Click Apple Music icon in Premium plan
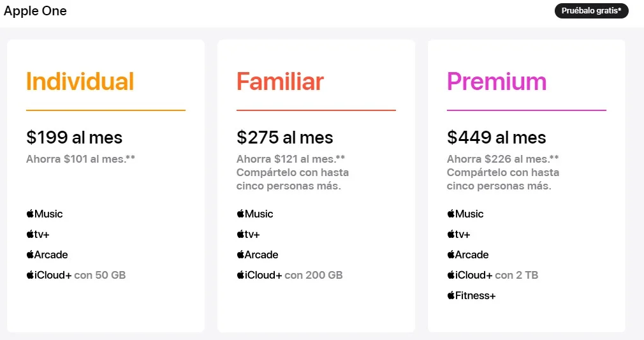 coord(465,214)
